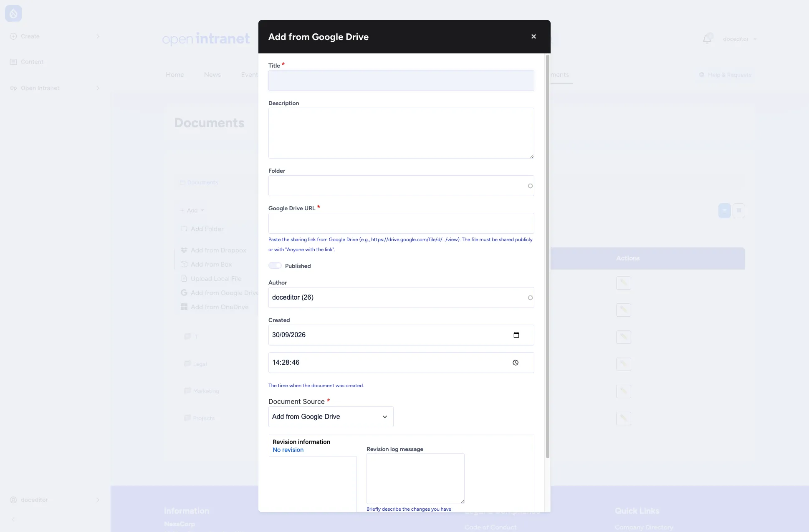Screen dimensions: 809x532
Task: Go to the Home tab
Action: 175,75
